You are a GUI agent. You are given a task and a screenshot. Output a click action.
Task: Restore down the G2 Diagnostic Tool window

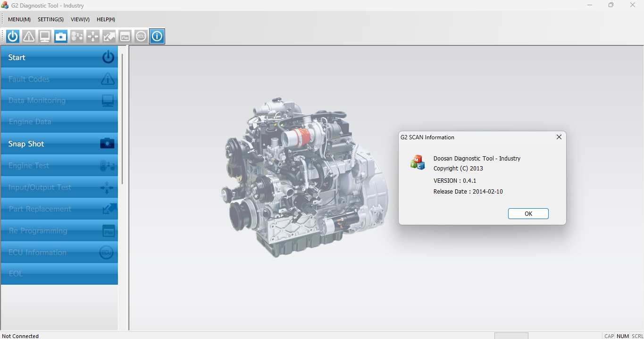click(x=611, y=5)
